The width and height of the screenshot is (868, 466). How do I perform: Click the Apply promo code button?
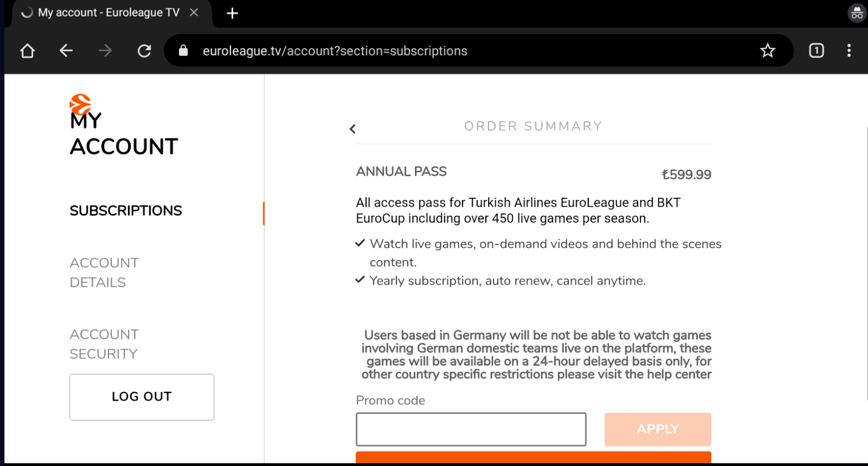[x=658, y=429]
